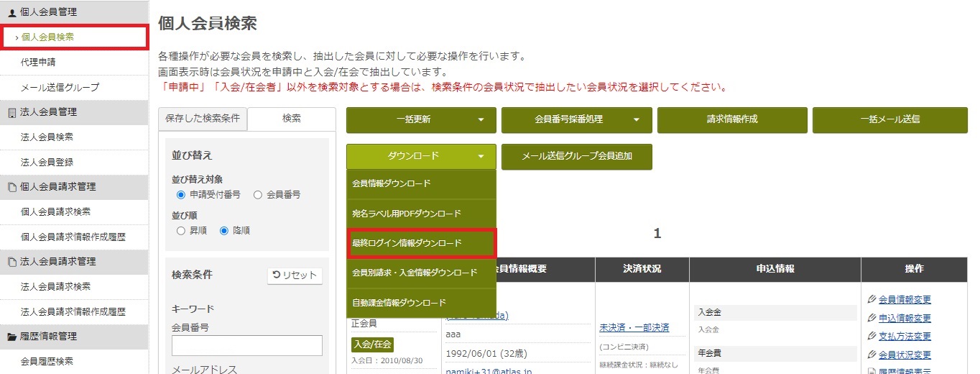Open the 会員番号採番処理 dropdown
The height and width of the screenshot is (374, 980).
click(577, 120)
